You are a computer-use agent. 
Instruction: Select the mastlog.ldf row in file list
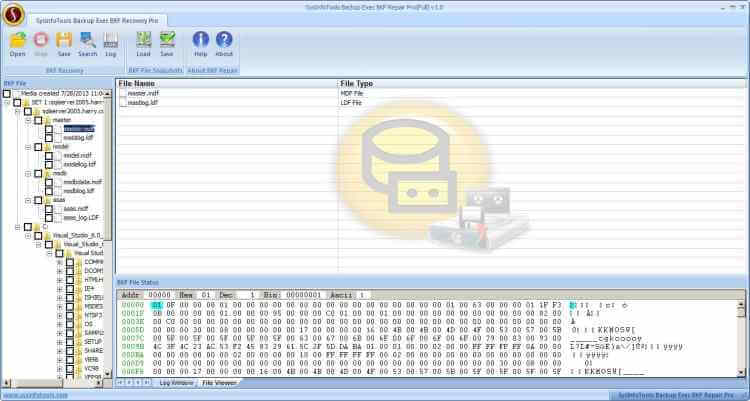(x=430, y=102)
